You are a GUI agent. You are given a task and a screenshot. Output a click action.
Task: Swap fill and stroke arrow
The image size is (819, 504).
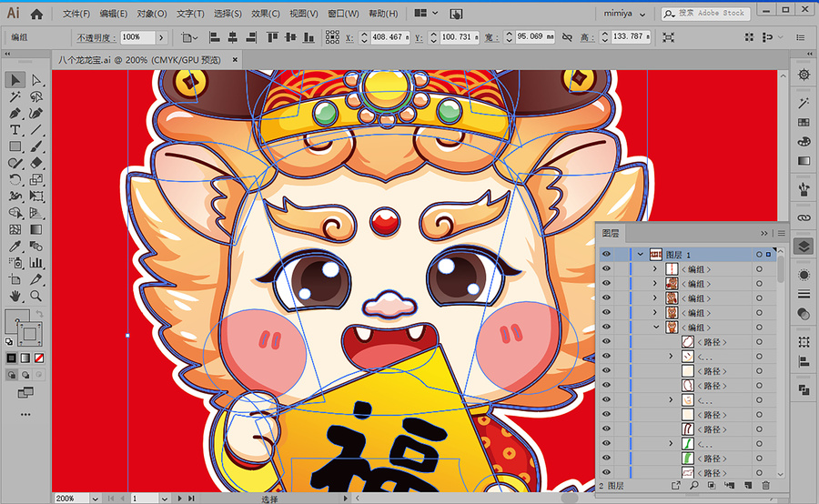pyautogui.click(x=40, y=314)
